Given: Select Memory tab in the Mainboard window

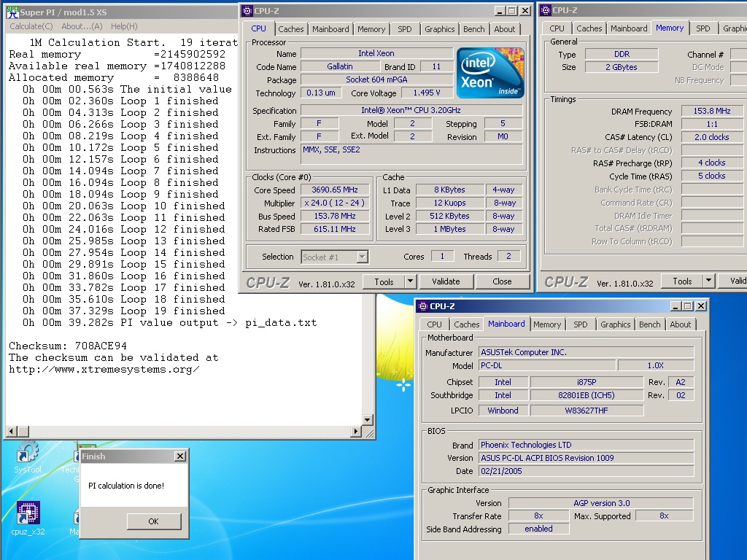Looking at the screenshot, I should pyautogui.click(x=547, y=324).
